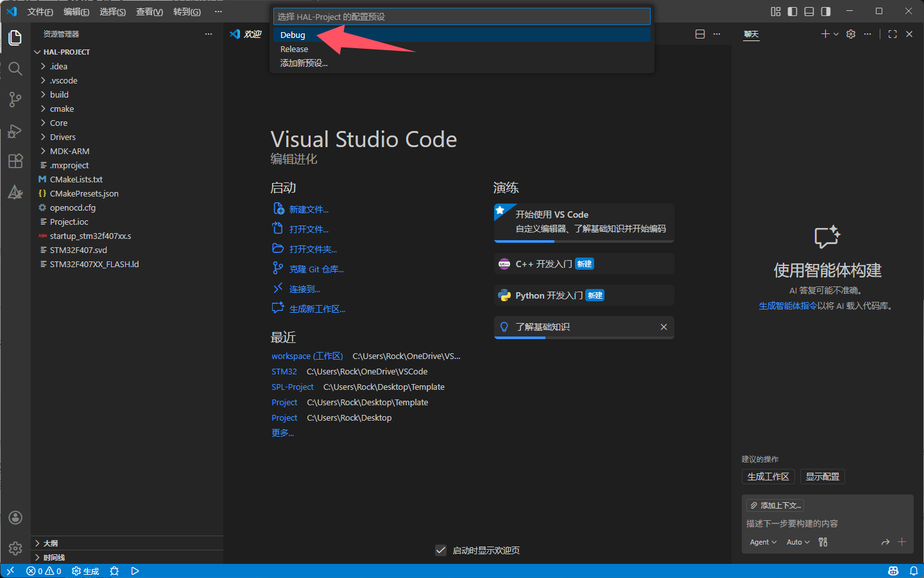Open the Source Control view
Screen dimensions: 924x578
coord(15,100)
